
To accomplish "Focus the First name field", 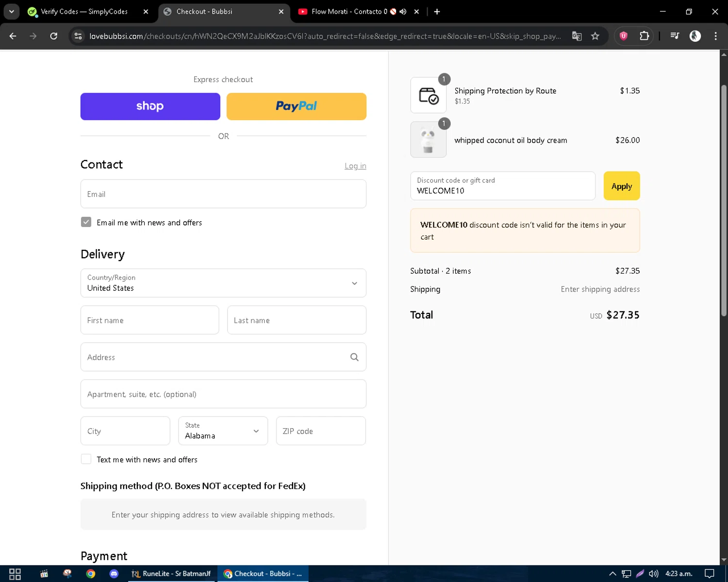I will point(149,320).
